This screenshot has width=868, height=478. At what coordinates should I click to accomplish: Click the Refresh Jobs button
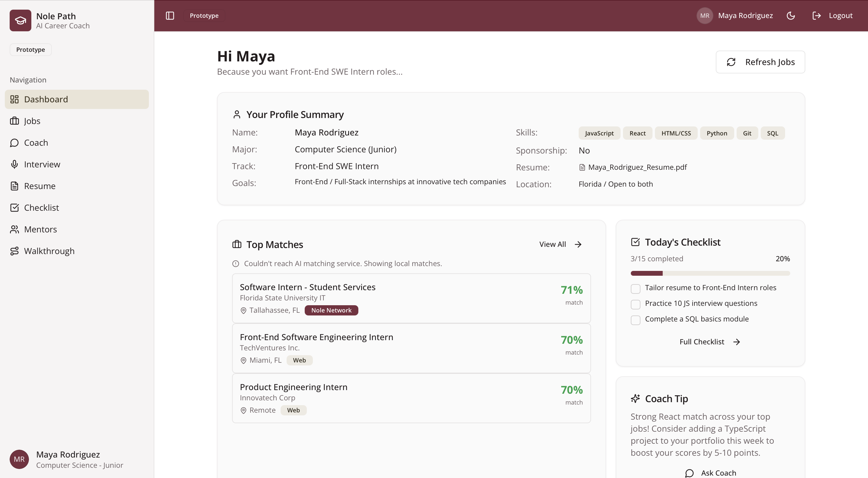tap(760, 62)
